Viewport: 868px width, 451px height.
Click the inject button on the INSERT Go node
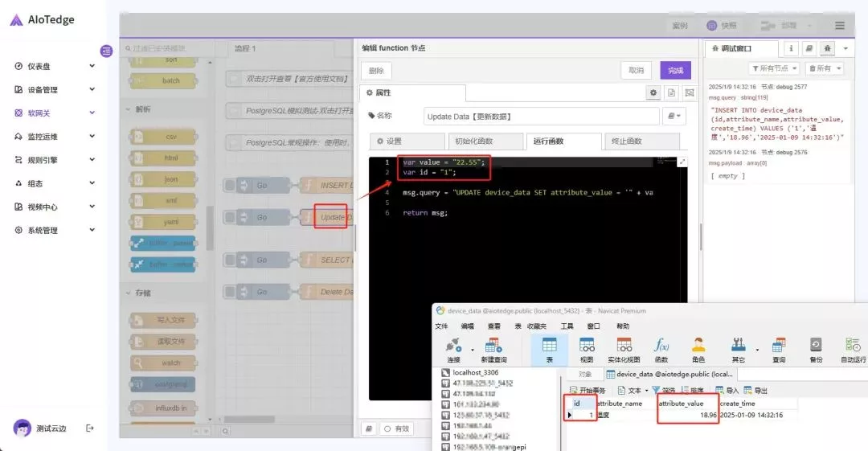point(230,185)
